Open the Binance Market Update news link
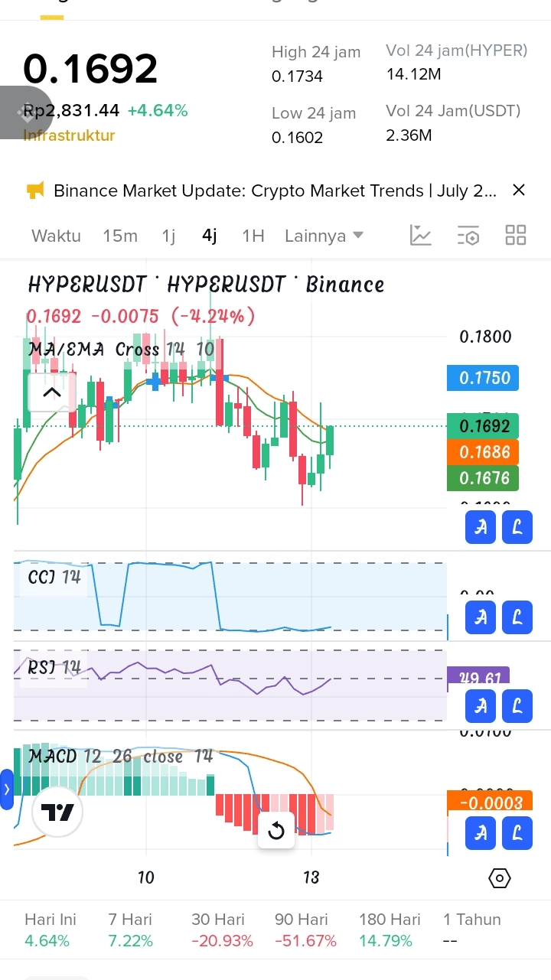This screenshot has width=551, height=980. pos(275,190)
